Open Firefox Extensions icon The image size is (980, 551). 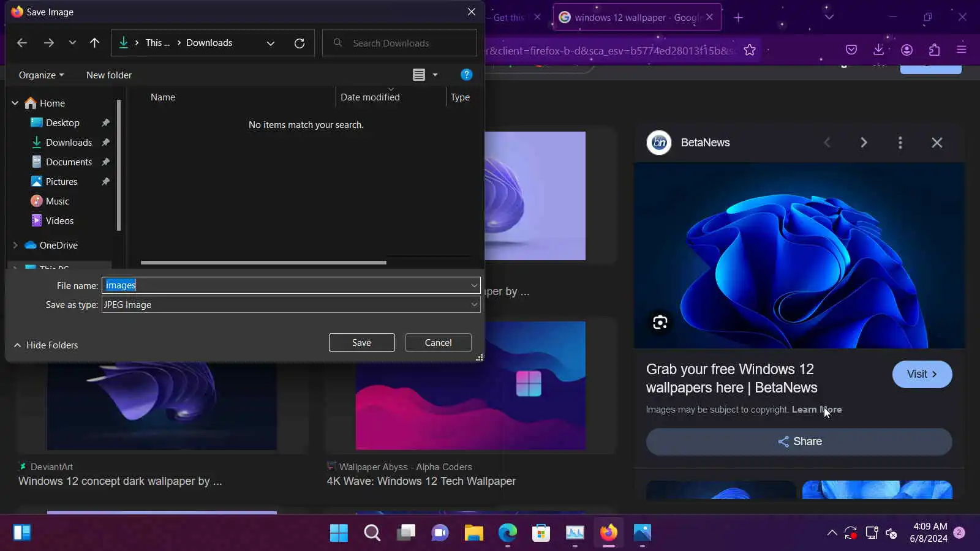click(935, 50)
